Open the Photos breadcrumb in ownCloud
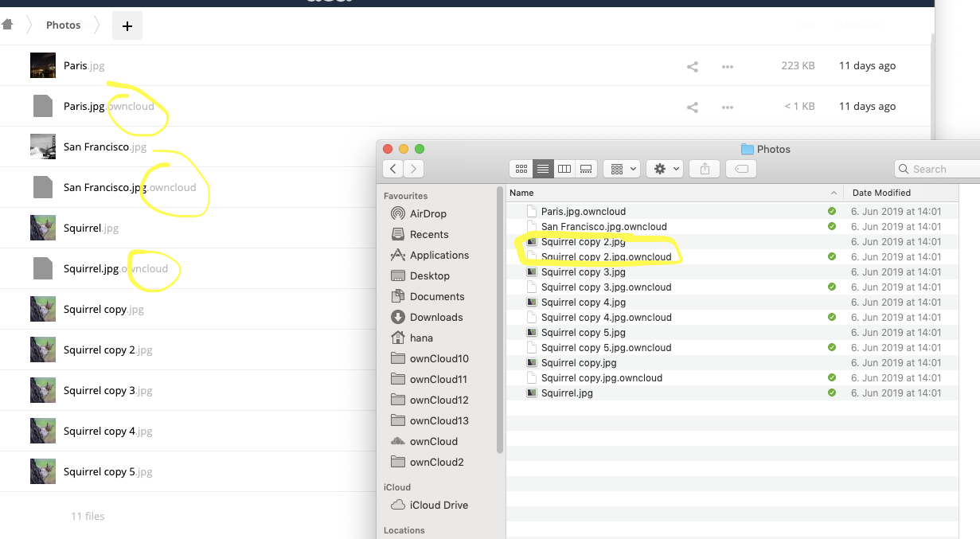The image size is (980, 539). [x=64, y=25]
